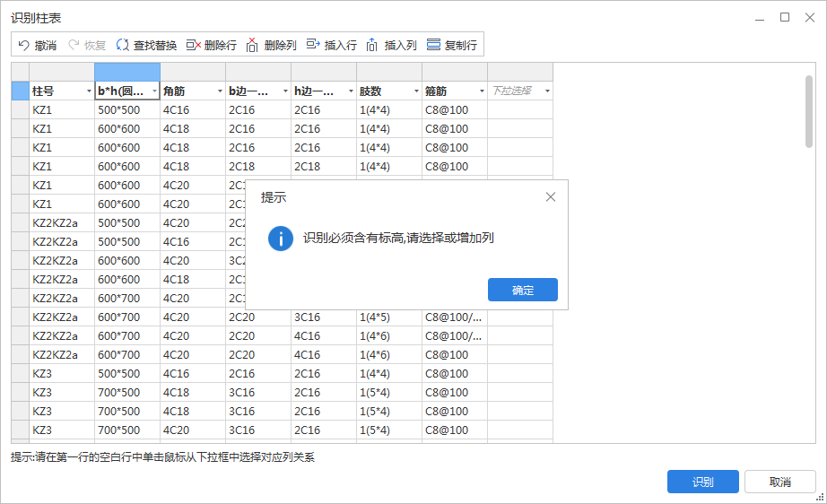Click the last visible KZ3 row name cell
This screenshot has width=827, height=504.
pos(62,430)
